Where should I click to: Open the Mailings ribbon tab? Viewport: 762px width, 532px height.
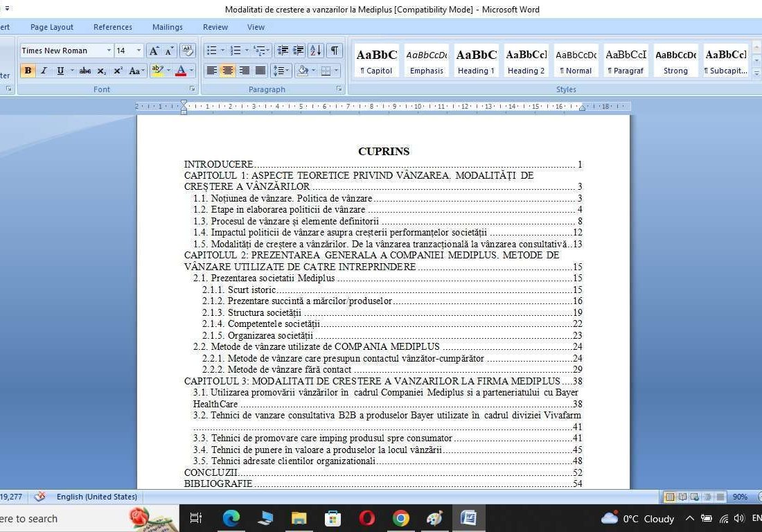click(x=167, y=27)
